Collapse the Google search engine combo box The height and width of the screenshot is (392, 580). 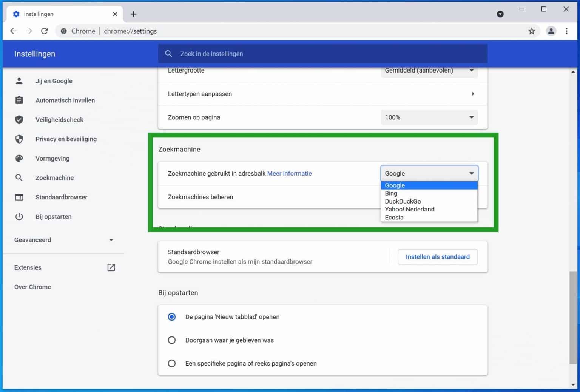[x=429, y=173]
